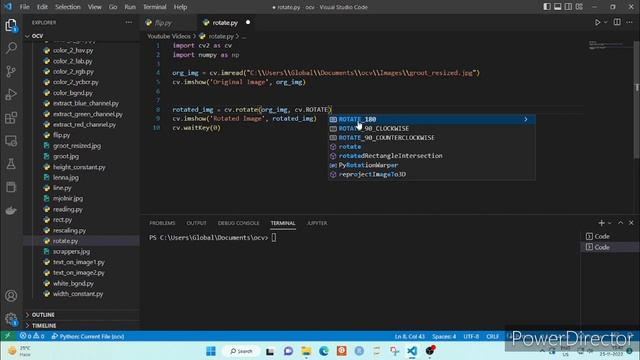This screenshot has width=640, height=360.
Task: Open the terminal launch profile dropdown
Action: 610,223
